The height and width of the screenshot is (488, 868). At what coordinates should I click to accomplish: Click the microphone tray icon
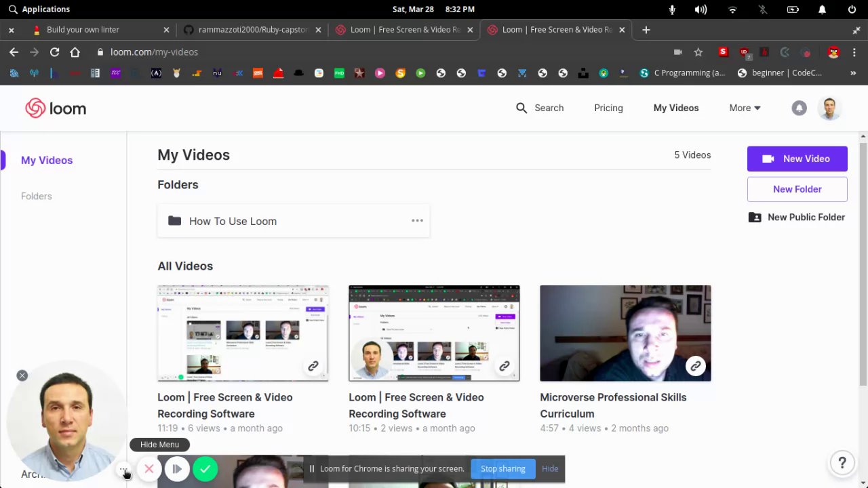pyautogui.click(x=672, y=9)
